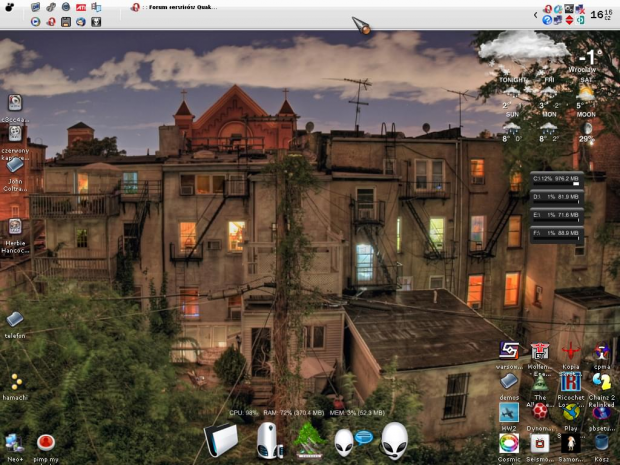
Task: Launch the Wolfenstein Enemy Territory shortcut
Action: (540, 351)
